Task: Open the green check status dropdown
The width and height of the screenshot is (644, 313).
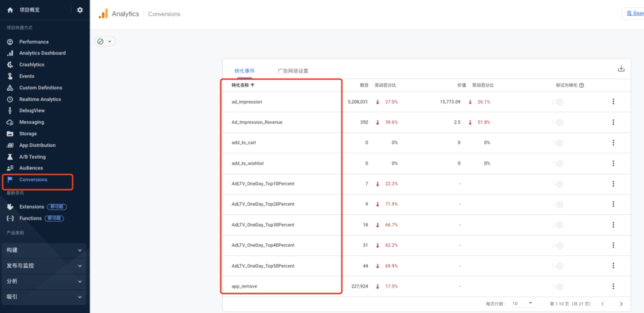Action: pos(105,42)
